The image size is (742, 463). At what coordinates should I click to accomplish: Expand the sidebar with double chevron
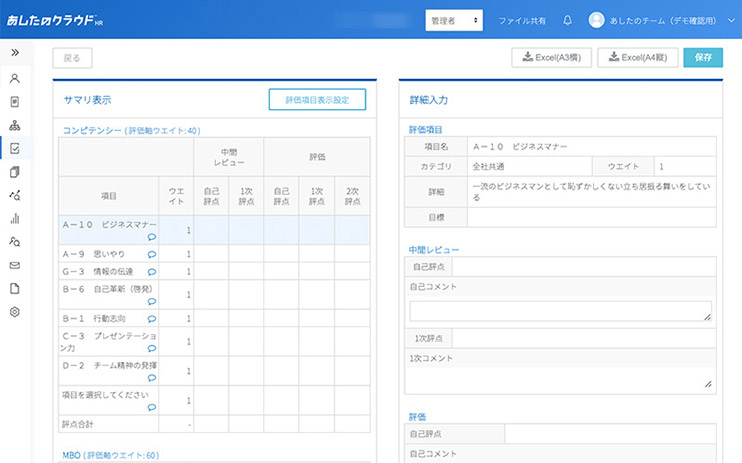tap(15, 52)
